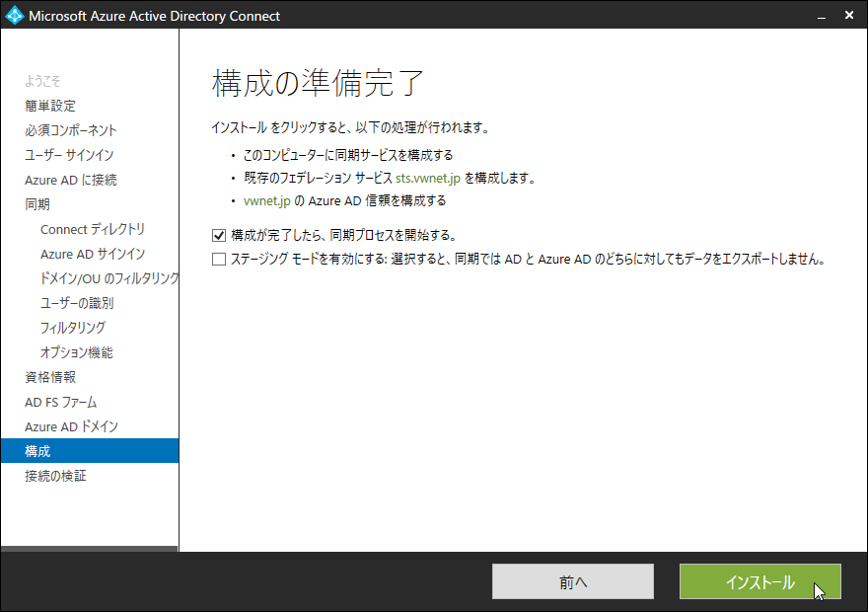868x612 pixels.
Task: Open vwnet.jp domain link
Action: [267, 201]
